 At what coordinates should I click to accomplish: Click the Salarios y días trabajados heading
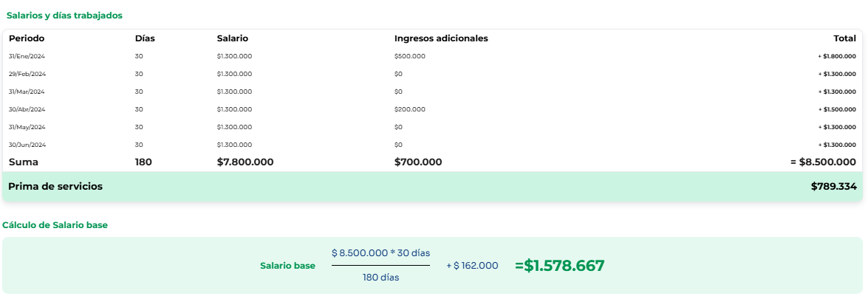click(64, 16)
